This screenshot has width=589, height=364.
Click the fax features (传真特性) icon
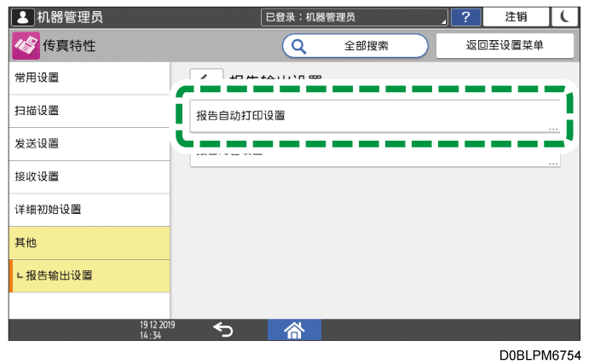click(x=26, y=46)
